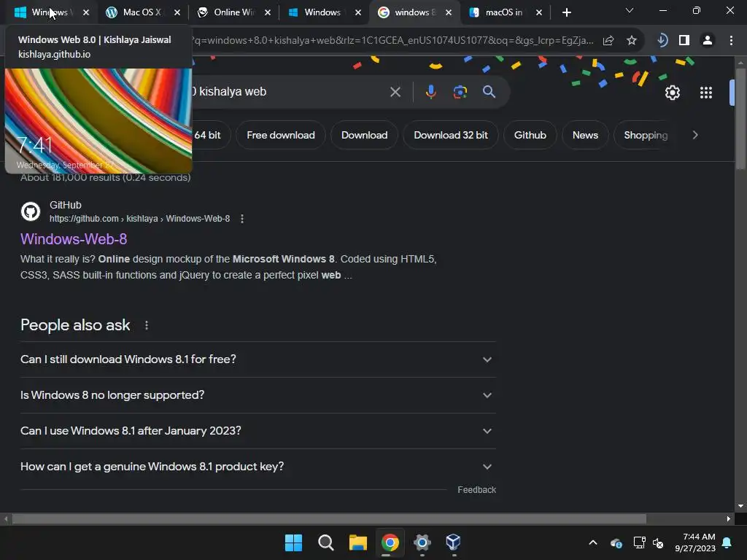Switch to the Mac OS X tab

pos(143,12)
